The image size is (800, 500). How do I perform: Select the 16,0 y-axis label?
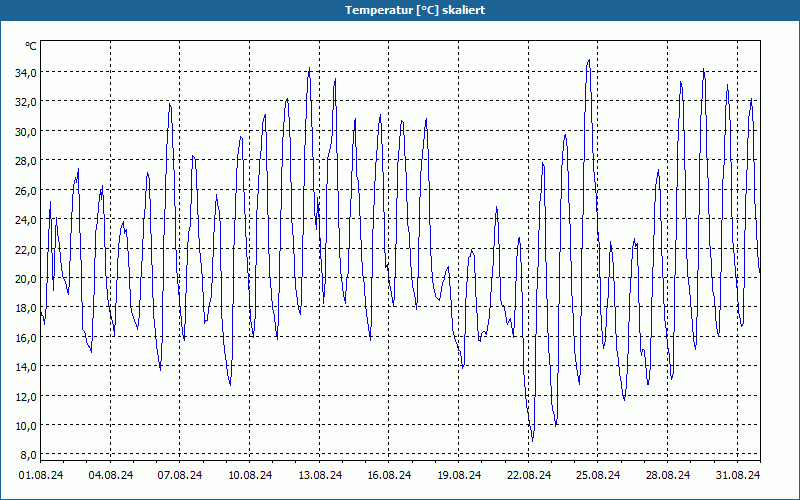coord(26,337)
